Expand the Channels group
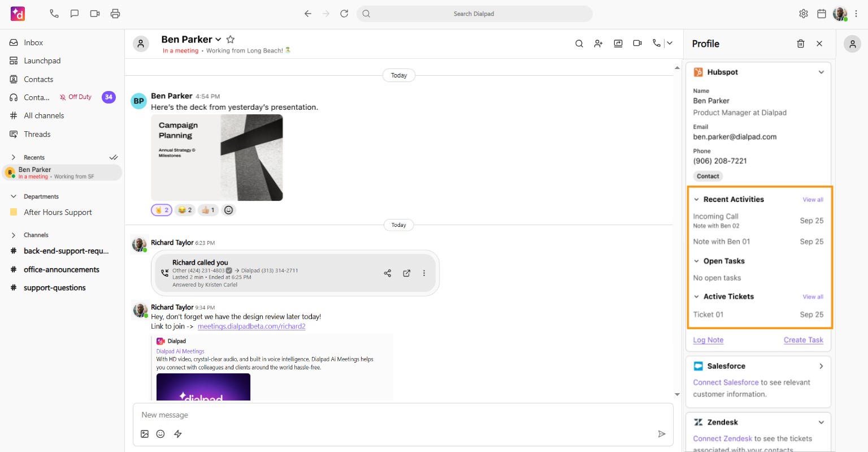This screenshot has height=452, width=868. 14,235
